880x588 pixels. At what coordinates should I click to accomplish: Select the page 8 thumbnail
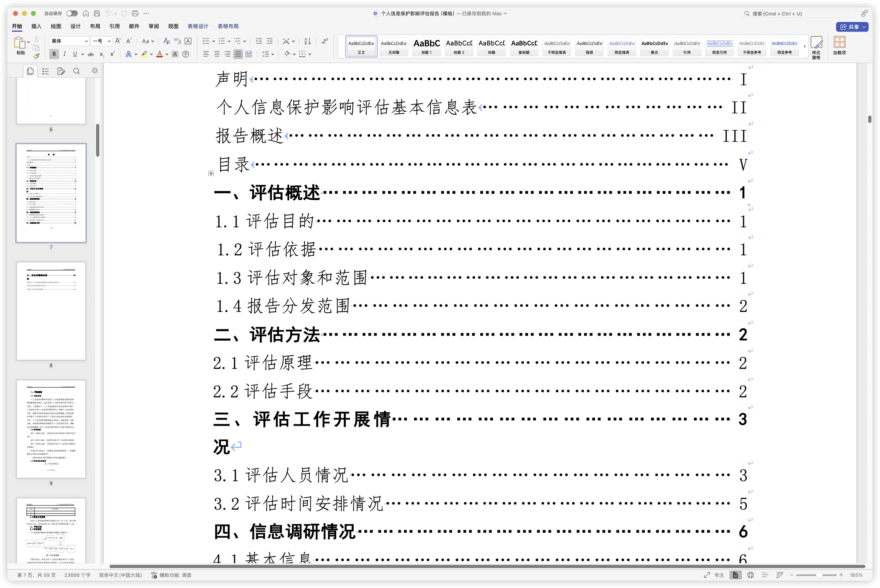point(51,311)
